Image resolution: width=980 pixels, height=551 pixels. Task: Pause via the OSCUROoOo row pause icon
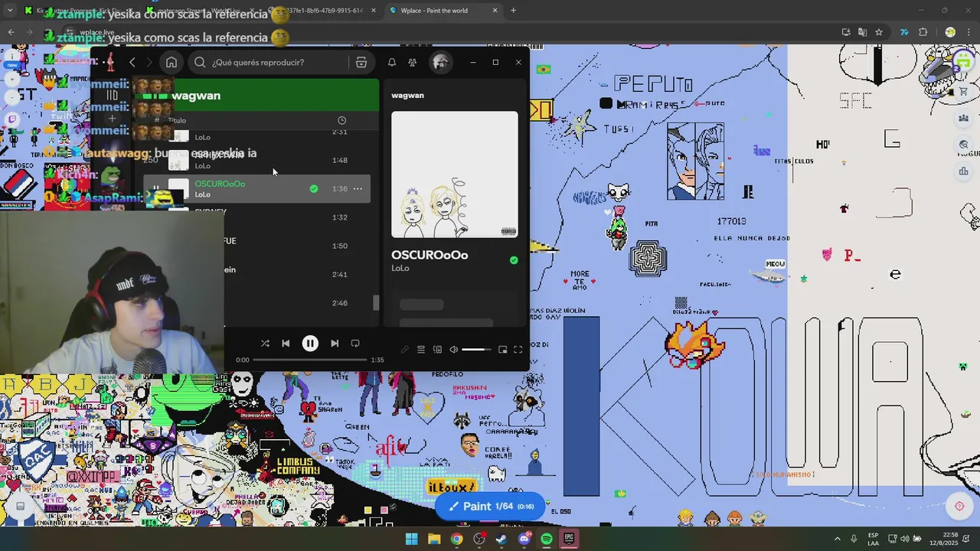(155, 188)
